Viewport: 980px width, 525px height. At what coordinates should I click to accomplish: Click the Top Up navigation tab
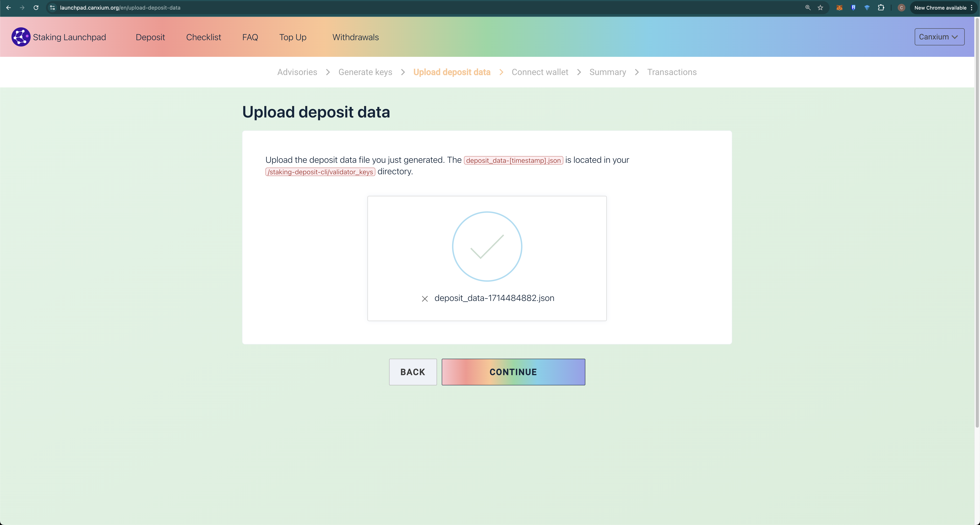click(x=292, y=37)
